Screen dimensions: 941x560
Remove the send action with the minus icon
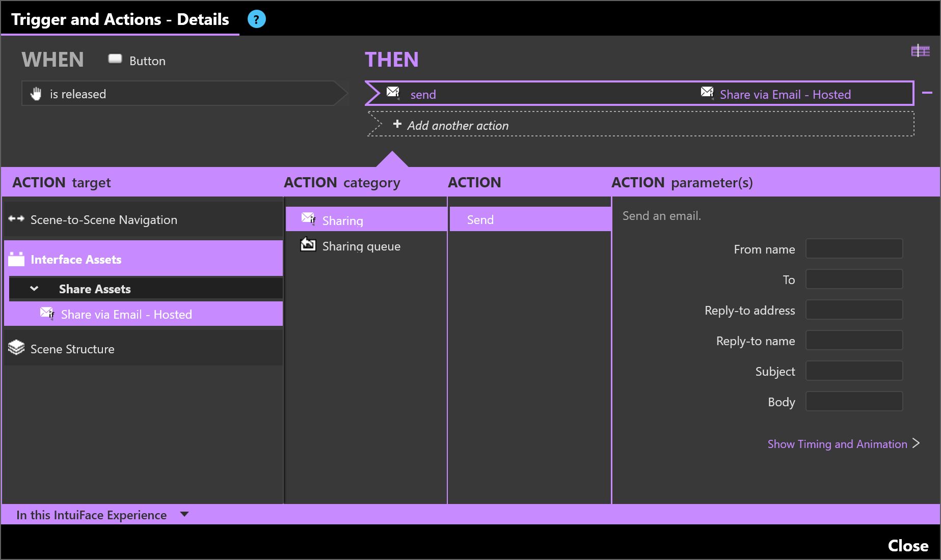[927, 93]
